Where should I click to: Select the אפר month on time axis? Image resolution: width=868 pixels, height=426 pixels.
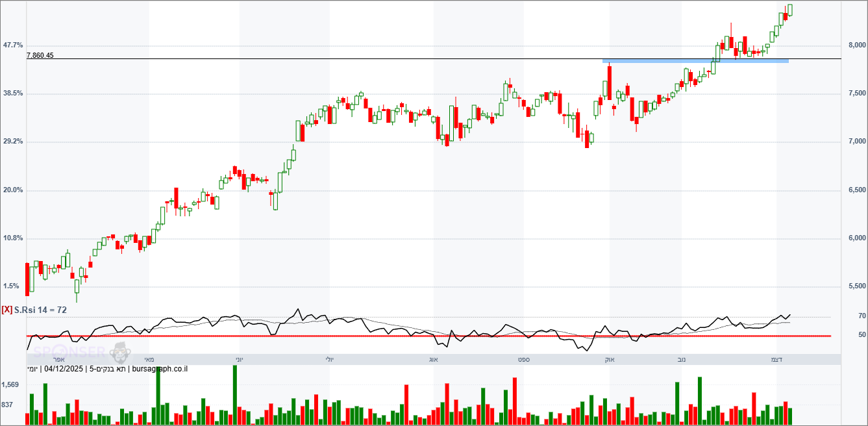pyautogui.click(x=58, y=359)
